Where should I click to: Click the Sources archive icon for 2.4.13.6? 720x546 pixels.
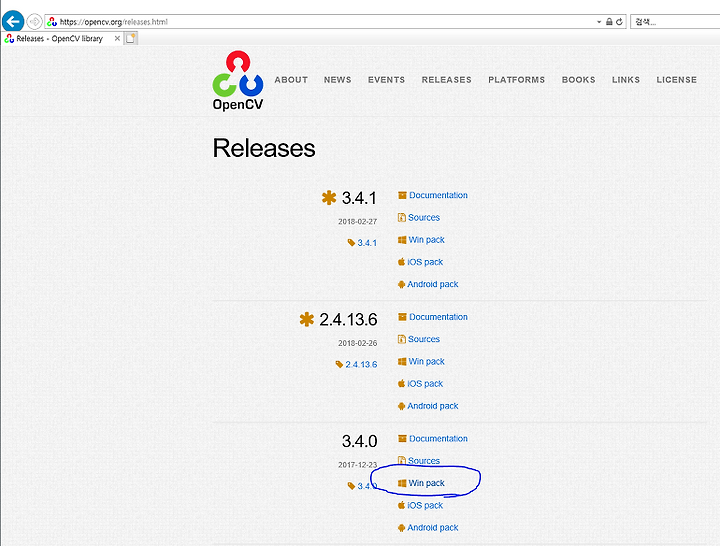coord(402,339)
